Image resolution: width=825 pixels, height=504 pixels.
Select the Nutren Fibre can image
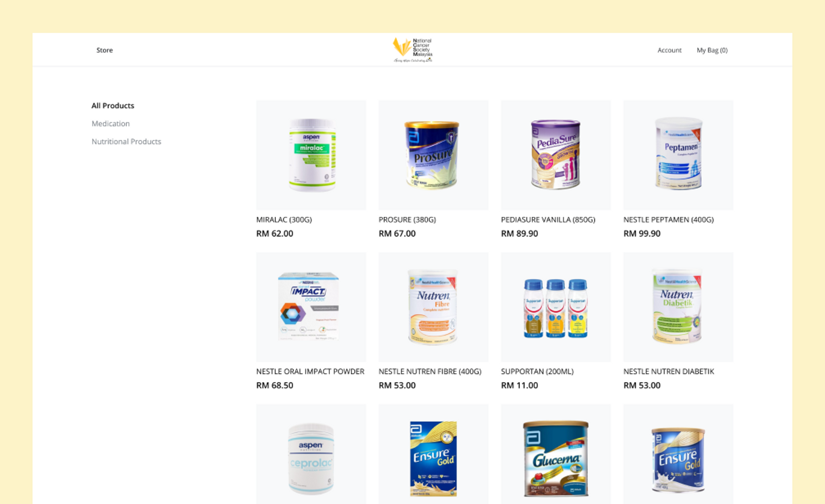tap(433, 307)
